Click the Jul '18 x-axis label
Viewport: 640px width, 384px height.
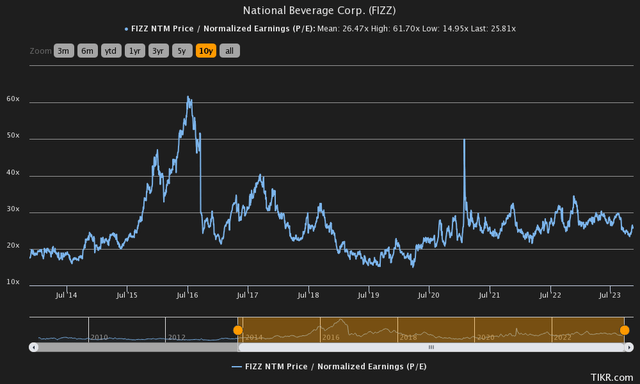[308, 295]
